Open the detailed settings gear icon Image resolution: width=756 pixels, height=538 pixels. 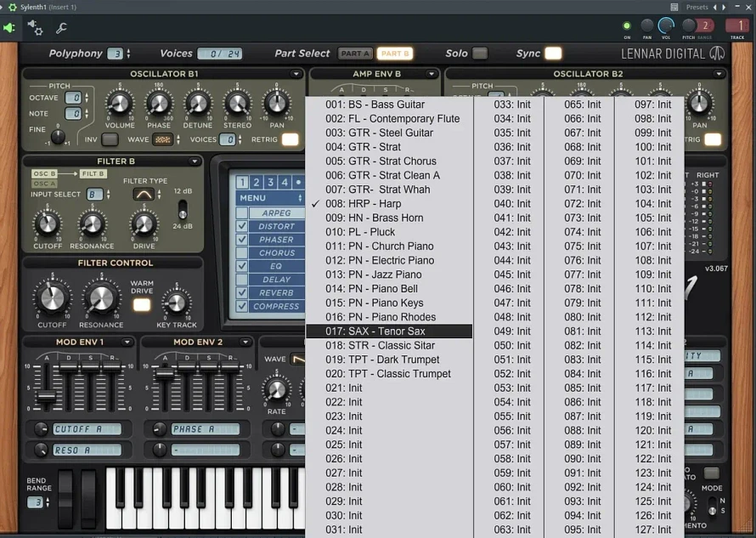35,28
